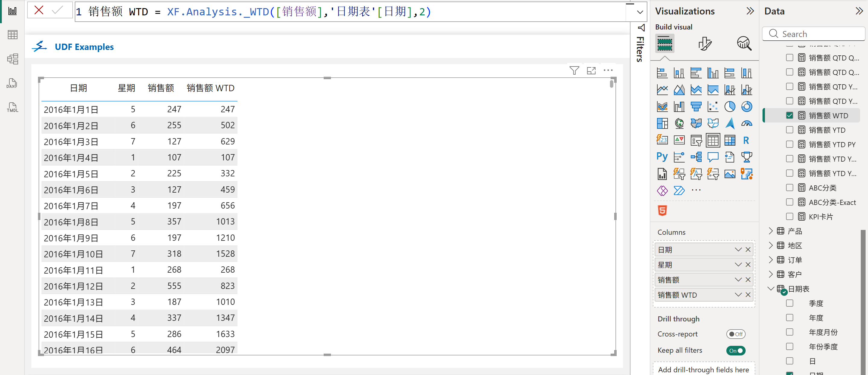This screenshot has width=868, height=375.
Task: Open Focus mode for the table visual
Action: [x=591, y=70]
